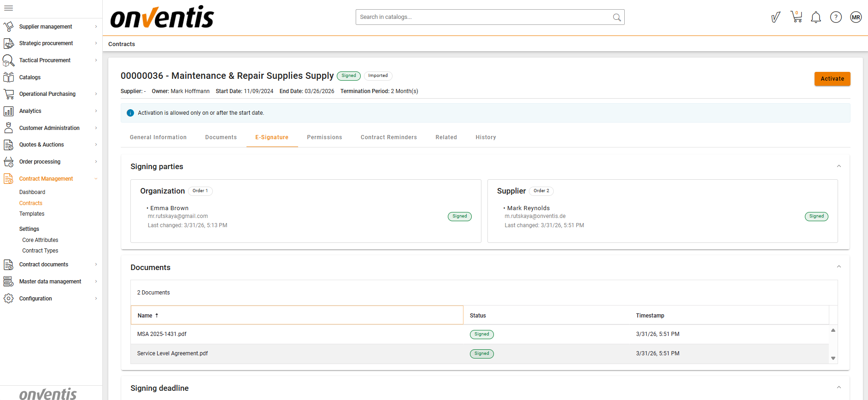Click the search magnifier icon
Screen dimensions: 868x400
[x=616, y=18]
